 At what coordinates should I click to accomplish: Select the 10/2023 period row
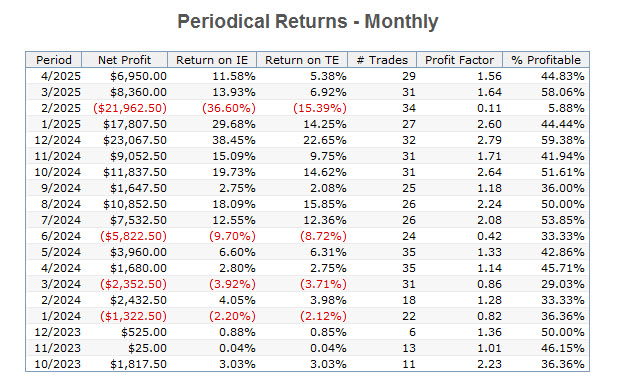(308, 364)
